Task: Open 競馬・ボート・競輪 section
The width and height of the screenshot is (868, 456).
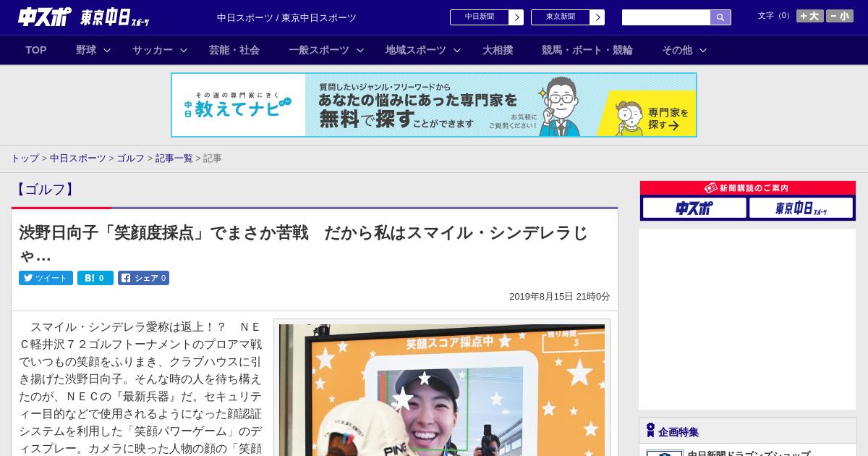Action: pyautogui.click(x=587, y=50)
